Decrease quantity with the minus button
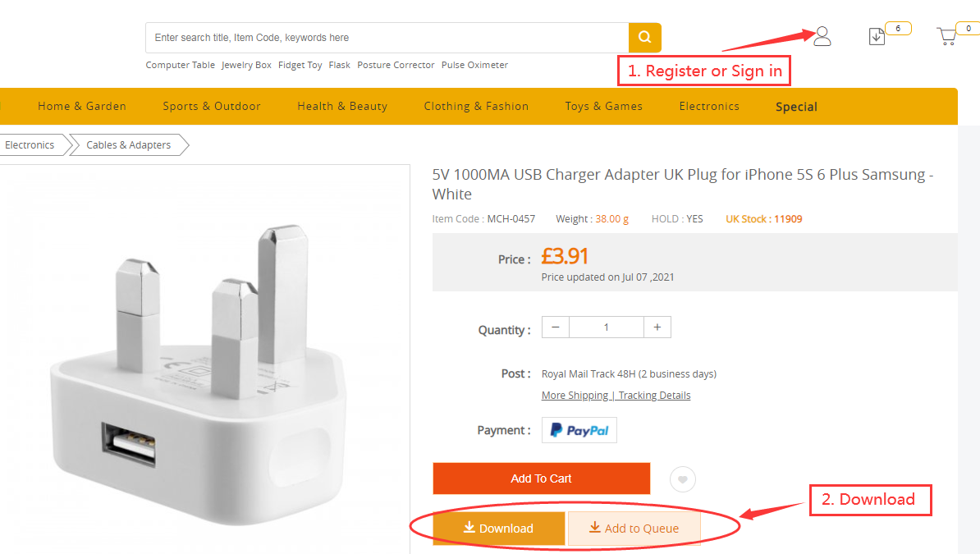This screenshot has height=554, width=980. click(556, 327)
